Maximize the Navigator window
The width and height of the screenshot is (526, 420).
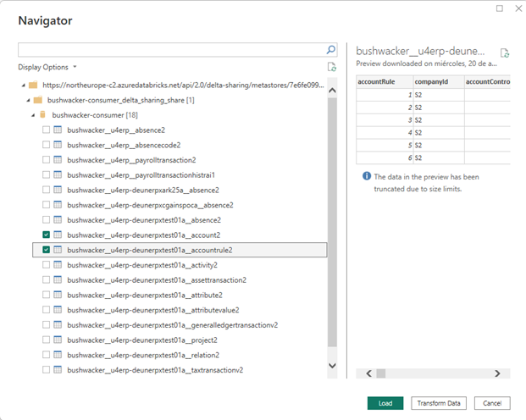click(x=500, y=8)
